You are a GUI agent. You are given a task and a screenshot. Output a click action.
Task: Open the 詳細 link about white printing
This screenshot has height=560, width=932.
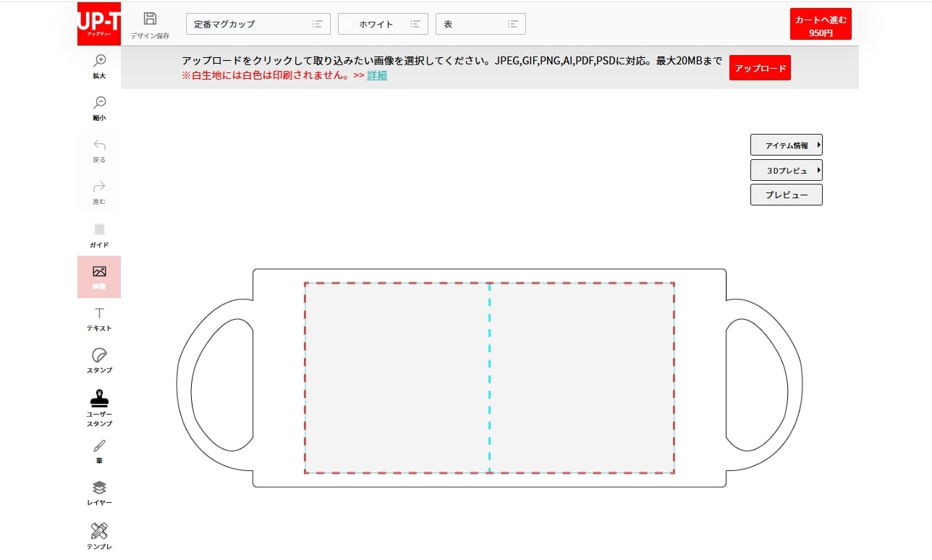pos(376,75)
